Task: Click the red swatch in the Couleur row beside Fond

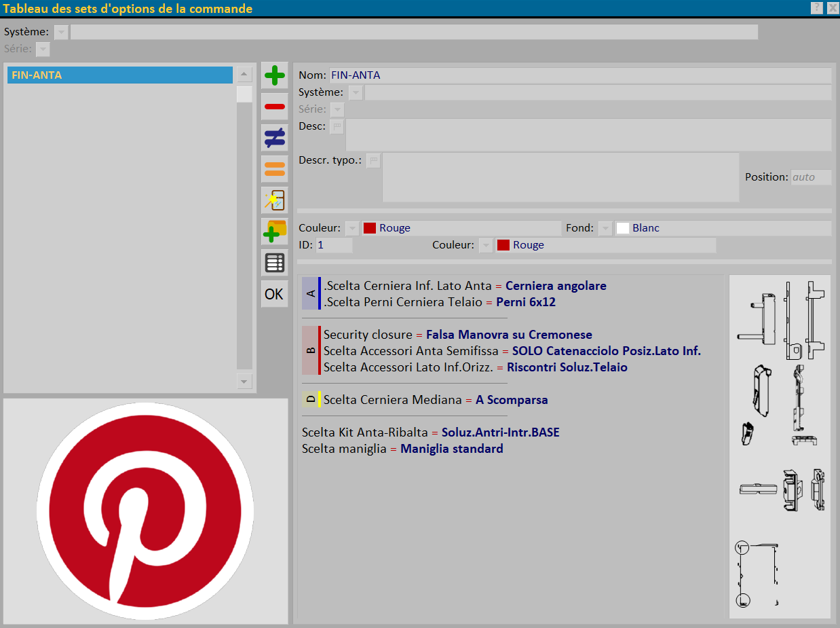Action: 370,228
